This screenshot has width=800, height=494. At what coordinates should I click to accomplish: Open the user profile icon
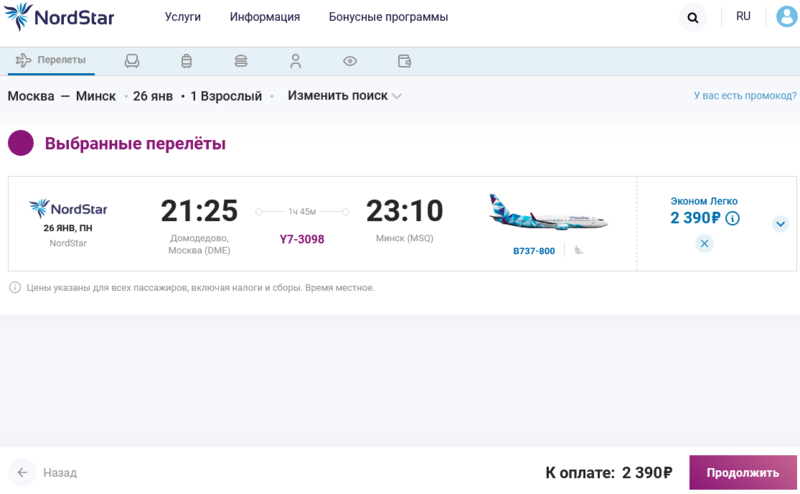787,17
